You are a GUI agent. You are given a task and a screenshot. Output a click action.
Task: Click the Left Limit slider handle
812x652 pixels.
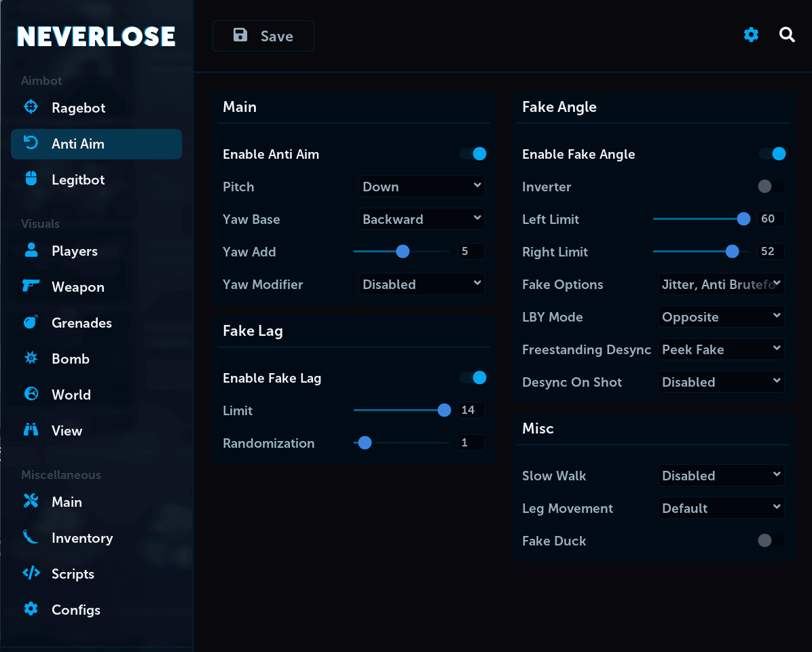743,219
